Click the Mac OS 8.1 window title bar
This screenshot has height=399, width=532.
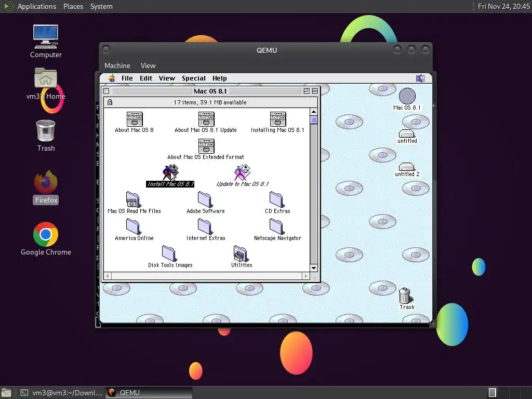click(x=210, y=91)
